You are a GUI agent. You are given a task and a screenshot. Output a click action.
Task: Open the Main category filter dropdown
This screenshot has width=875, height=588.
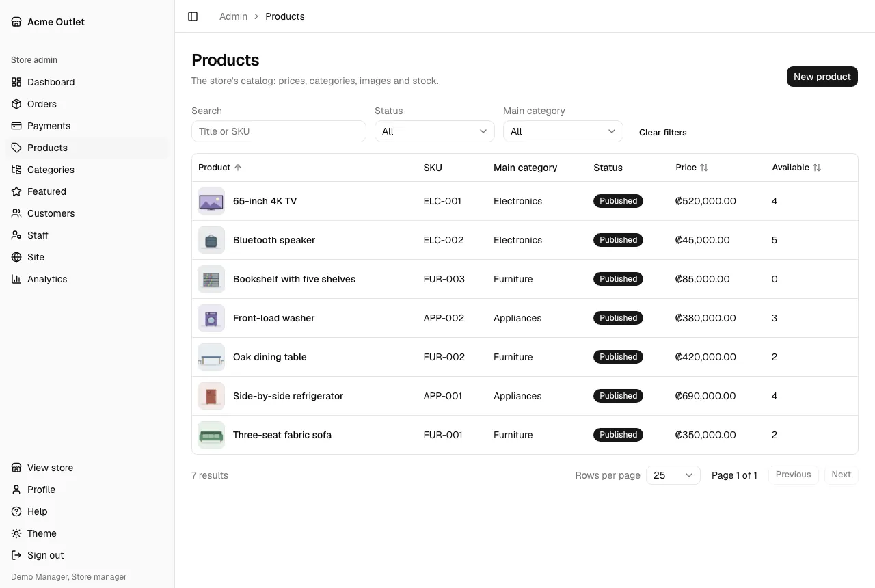(x=563, y=131)
